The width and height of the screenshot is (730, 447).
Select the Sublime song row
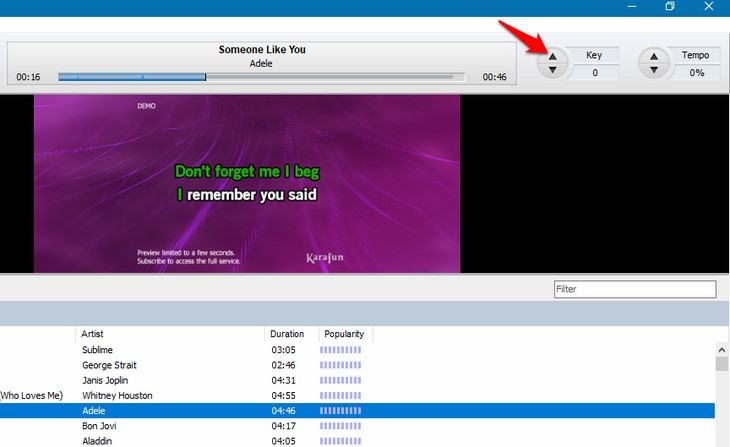357,350
